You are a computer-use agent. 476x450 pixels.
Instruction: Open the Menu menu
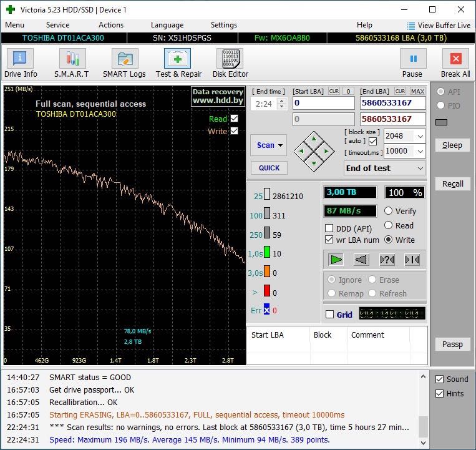(14, 25)
